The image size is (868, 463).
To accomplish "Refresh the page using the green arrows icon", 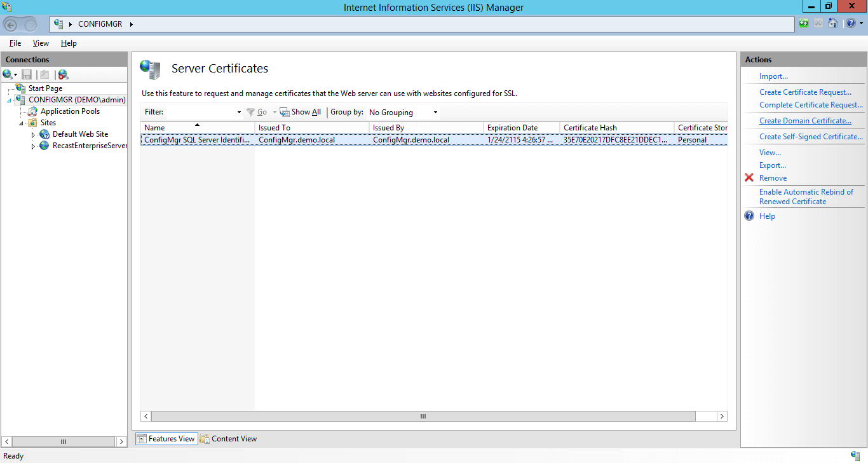I will pos(804,24).
